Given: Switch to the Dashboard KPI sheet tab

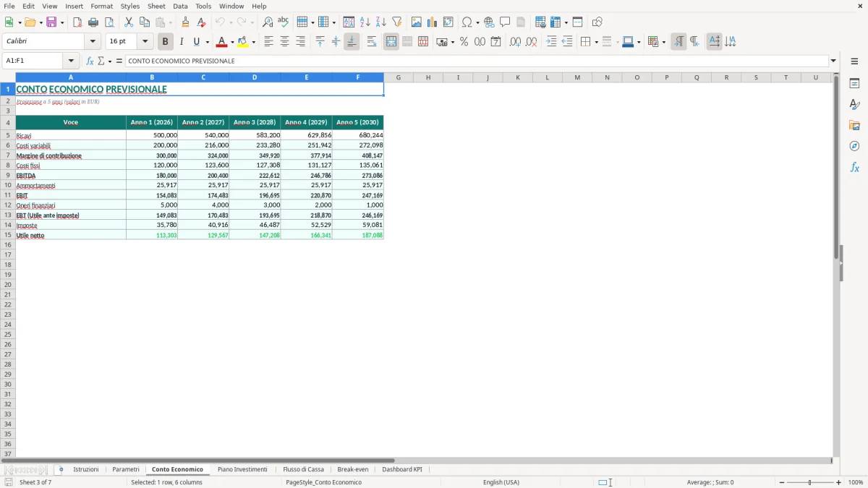Looking at the screenshot, I should [x=402, y=470].
